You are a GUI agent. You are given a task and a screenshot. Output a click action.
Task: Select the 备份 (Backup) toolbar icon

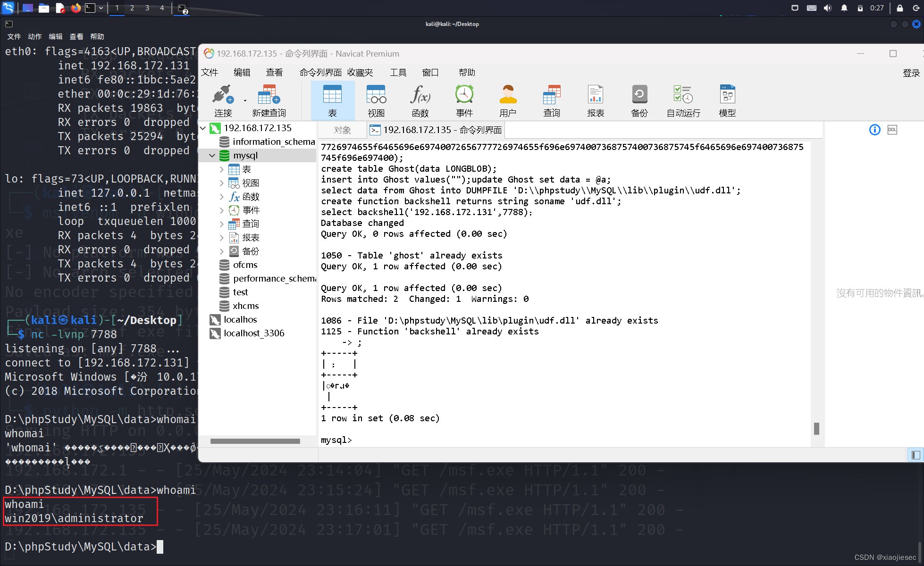(639, 99)
